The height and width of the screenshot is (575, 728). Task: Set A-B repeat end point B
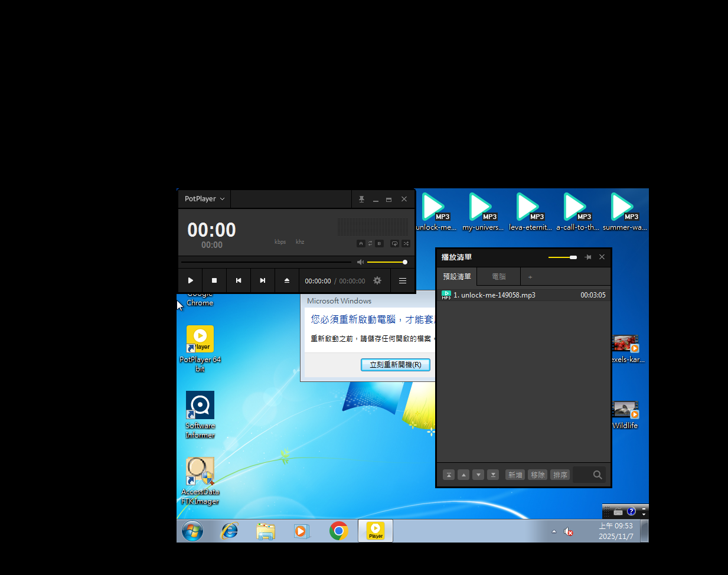tap(379, 243)
